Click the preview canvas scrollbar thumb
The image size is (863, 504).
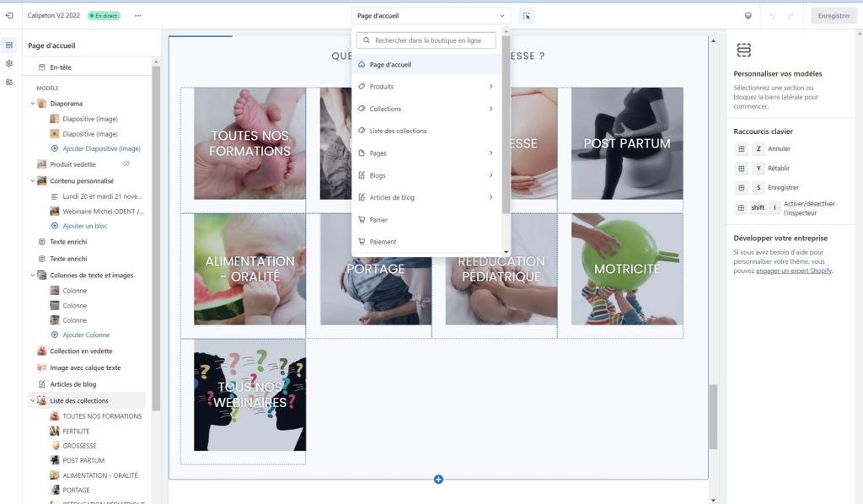coord(713,416)
